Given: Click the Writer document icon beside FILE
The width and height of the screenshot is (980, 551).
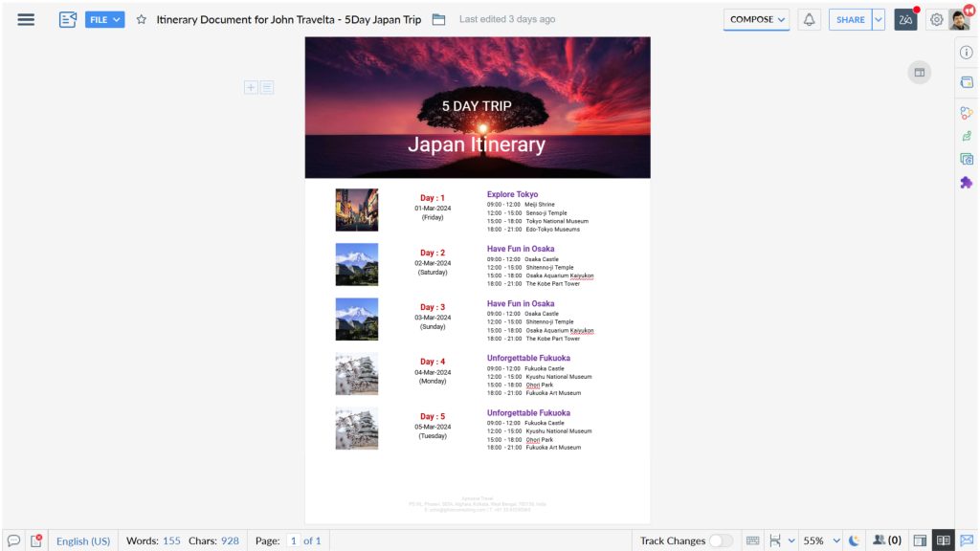Looking at the screenshot, I should (68, 19).
